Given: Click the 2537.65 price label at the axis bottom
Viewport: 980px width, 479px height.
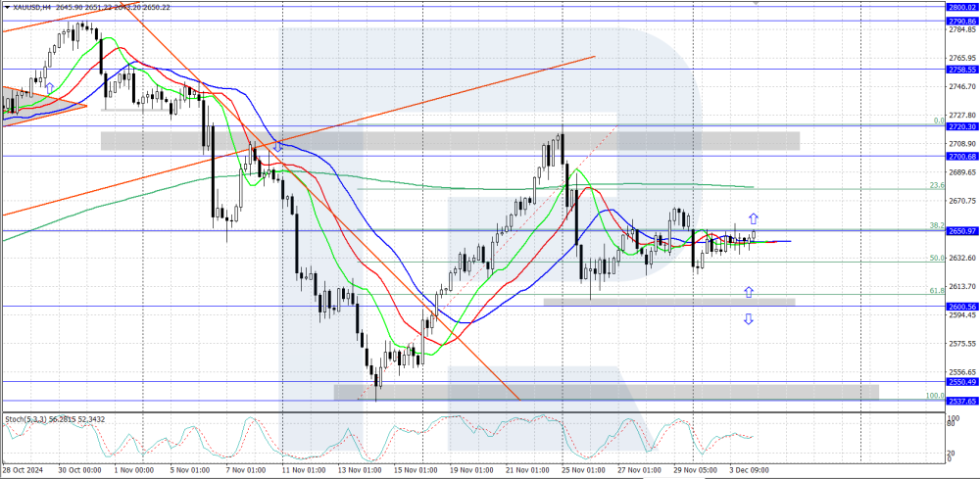Looking at the screenshot, I should tap(962, 401).
